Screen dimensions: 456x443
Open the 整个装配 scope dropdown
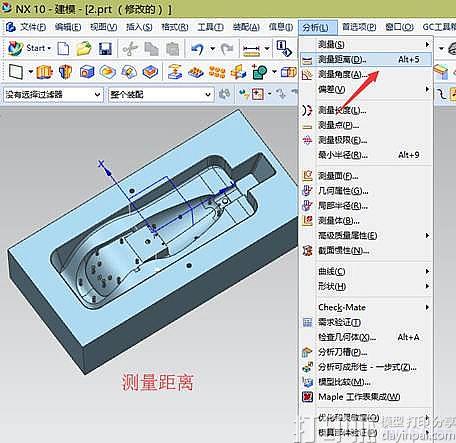(161, 95)
